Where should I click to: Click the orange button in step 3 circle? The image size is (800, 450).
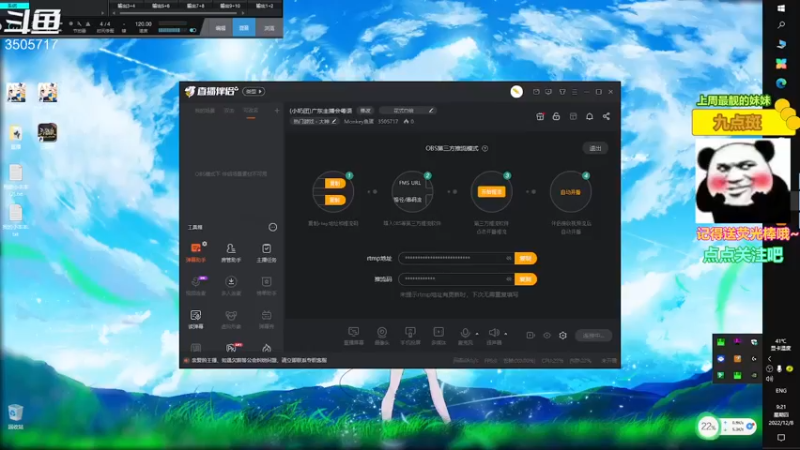[491, 192]
